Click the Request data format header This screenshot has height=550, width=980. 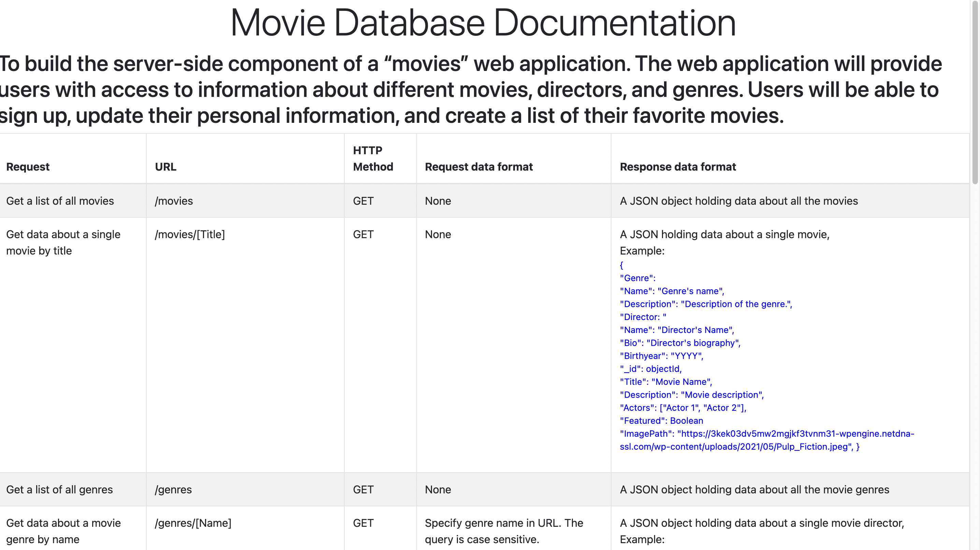[x=479, y=167]
